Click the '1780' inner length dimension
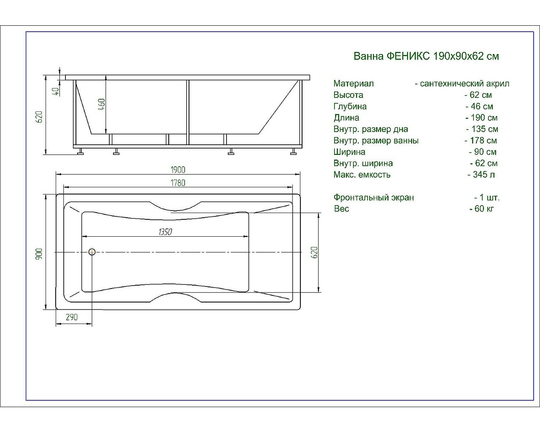This screenshot has height=432, width=540. [x=178, y=183]
